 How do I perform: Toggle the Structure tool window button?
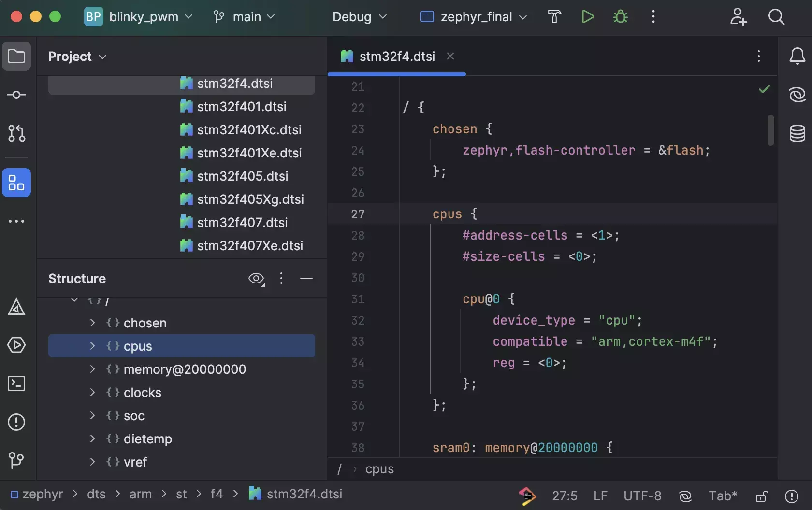click(x=16, y=183)
